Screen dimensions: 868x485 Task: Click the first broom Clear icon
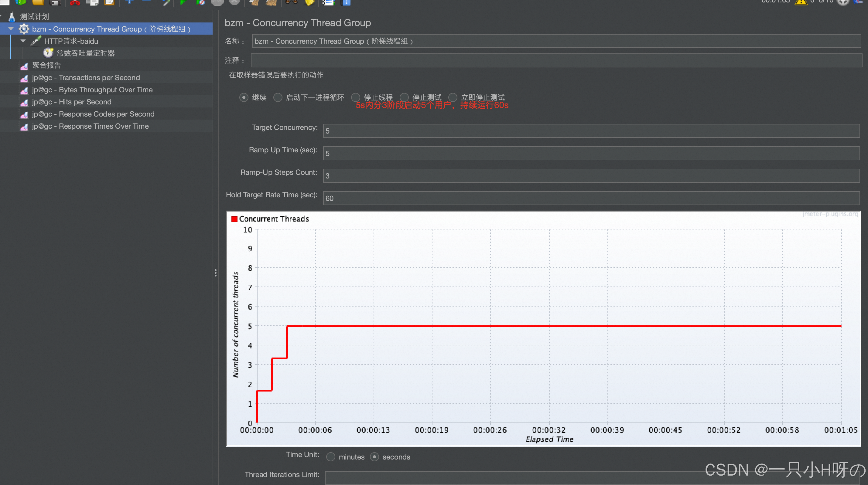[254, 2]
